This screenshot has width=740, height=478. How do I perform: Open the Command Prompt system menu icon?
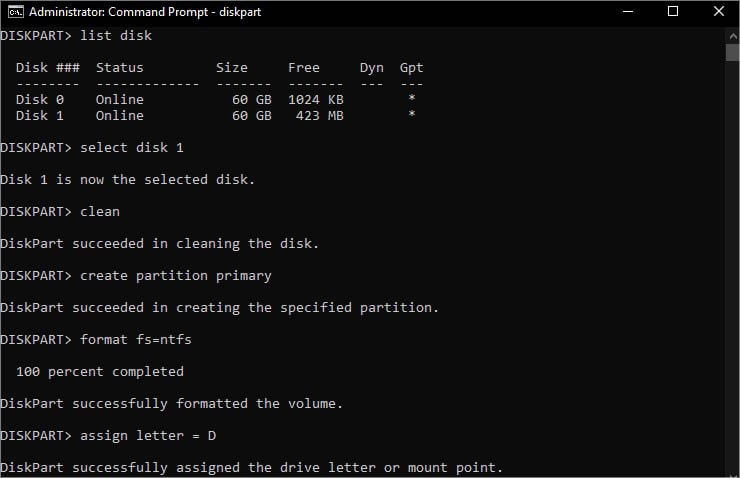point(16,12)
